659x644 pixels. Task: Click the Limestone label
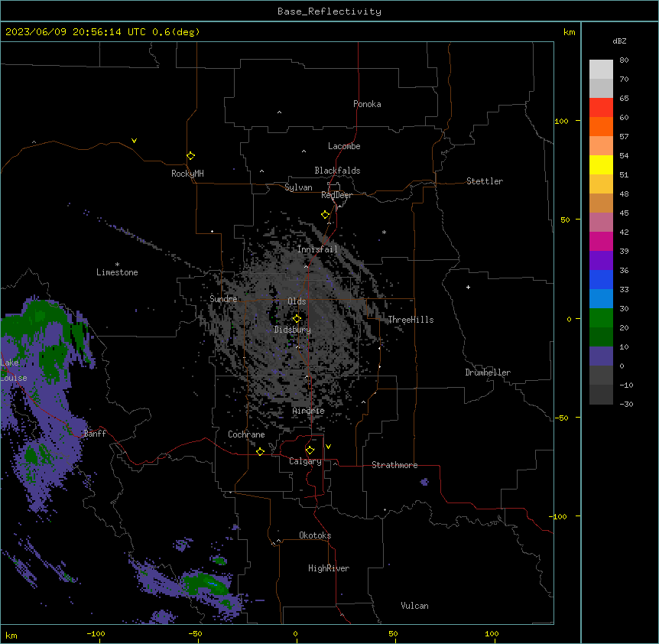[117, 272]
